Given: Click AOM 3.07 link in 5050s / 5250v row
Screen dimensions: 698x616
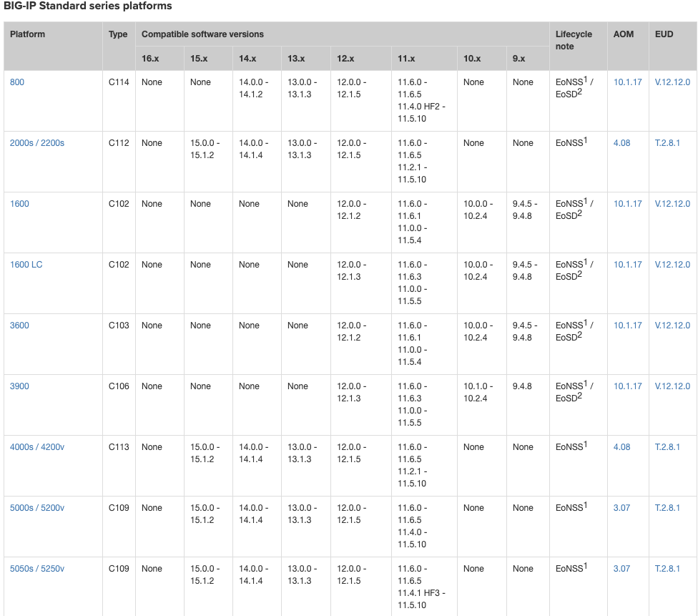Looking at the screenshot, I should click(x=622, y=568).
